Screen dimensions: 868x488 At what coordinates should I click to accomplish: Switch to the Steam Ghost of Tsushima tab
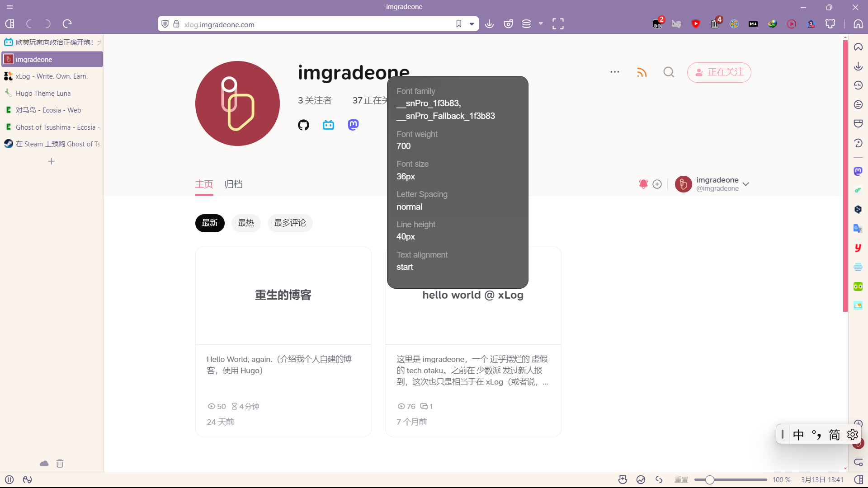[x=52, y=144]
